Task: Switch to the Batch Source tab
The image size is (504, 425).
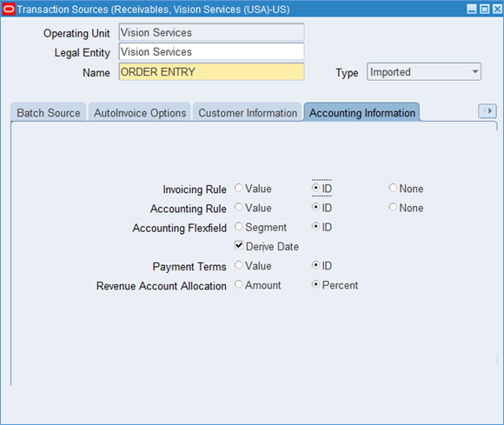Action: click(x=48, y=112)
